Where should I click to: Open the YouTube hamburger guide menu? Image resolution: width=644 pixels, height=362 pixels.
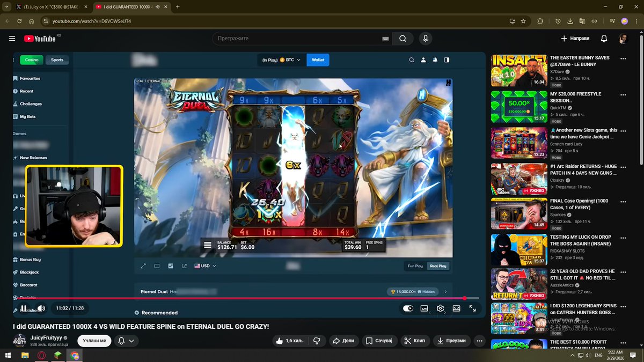pyautogui.click(x=12, y=39)
